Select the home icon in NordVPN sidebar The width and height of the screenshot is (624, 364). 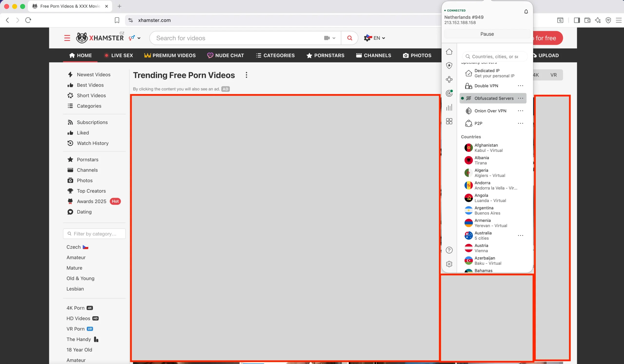pos(449,51)
